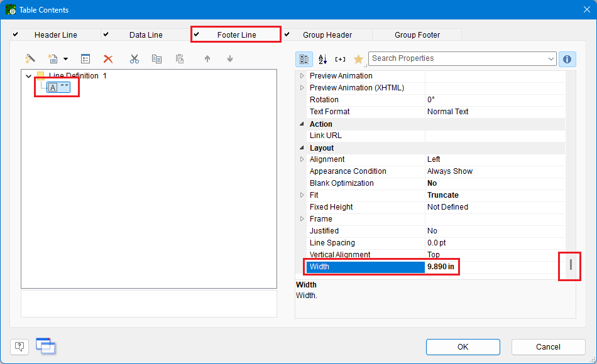
Task: Click the Truncate fit value
Action: [x=443, y=195]
